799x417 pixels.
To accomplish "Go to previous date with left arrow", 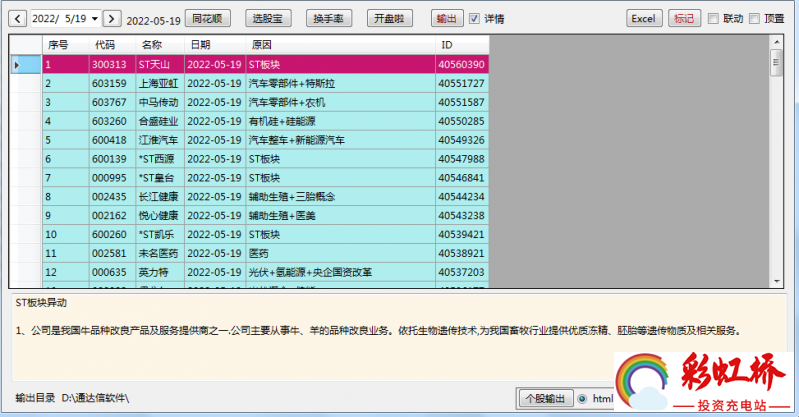I will pos(17,19).
